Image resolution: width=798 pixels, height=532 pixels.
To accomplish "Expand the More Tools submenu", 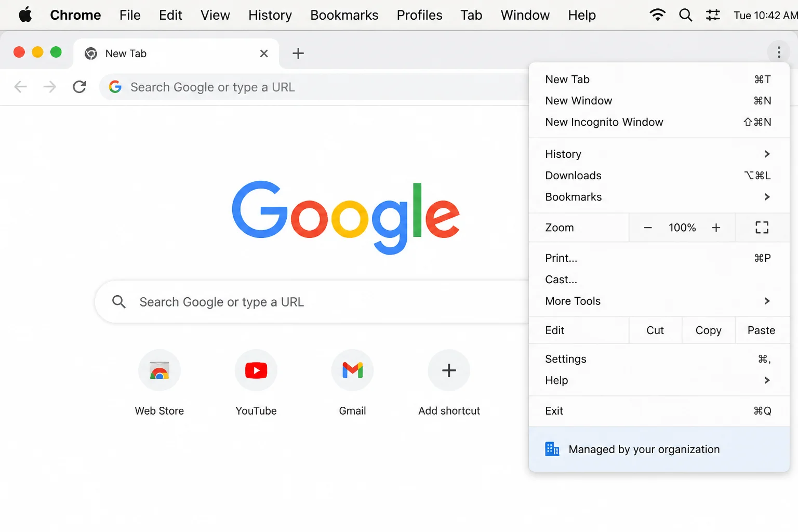I will coord(659,301).
